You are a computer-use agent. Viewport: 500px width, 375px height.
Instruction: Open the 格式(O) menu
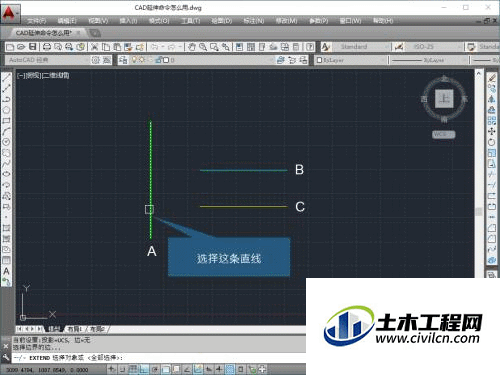pyautogui.click(x=159, y=21)
